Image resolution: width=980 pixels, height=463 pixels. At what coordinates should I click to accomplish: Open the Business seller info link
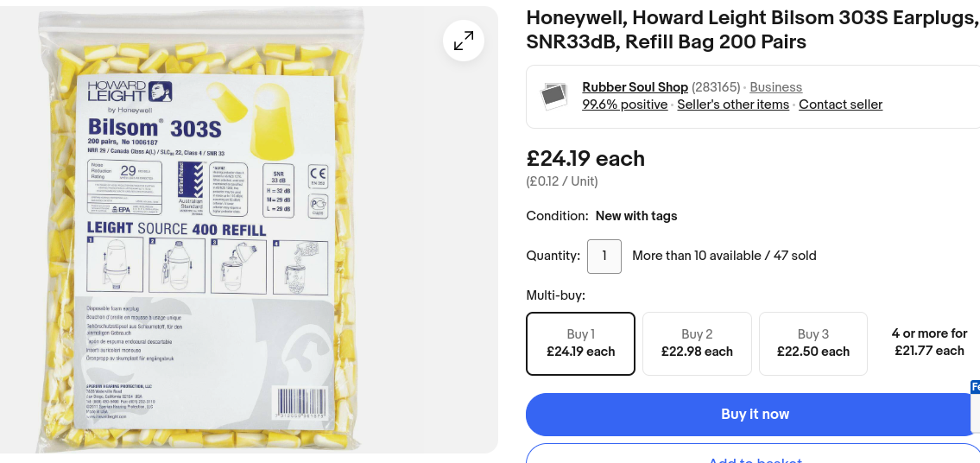pyautogui.click(x=775, y=87)
